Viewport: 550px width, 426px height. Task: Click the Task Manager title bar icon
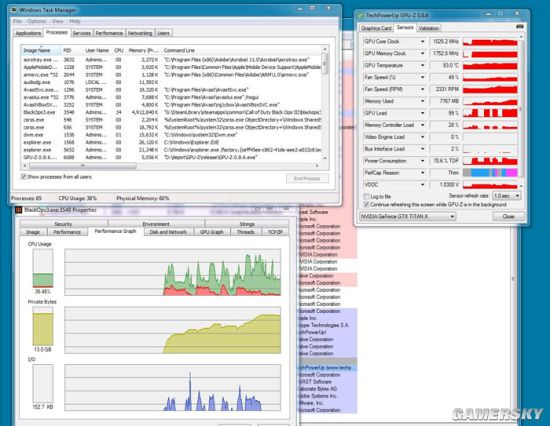click(x=14, y=10)
